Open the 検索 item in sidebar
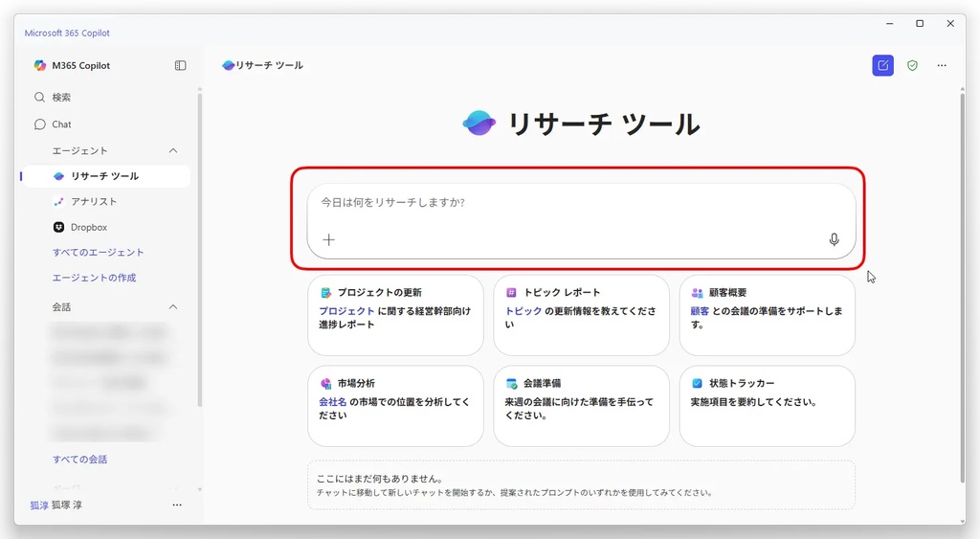This screenshot has height=539, width=980. [x=105, y=97]
